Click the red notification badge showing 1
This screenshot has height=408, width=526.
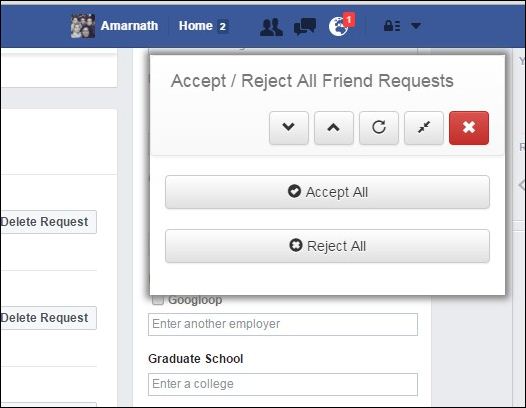(x=349, y=20)
